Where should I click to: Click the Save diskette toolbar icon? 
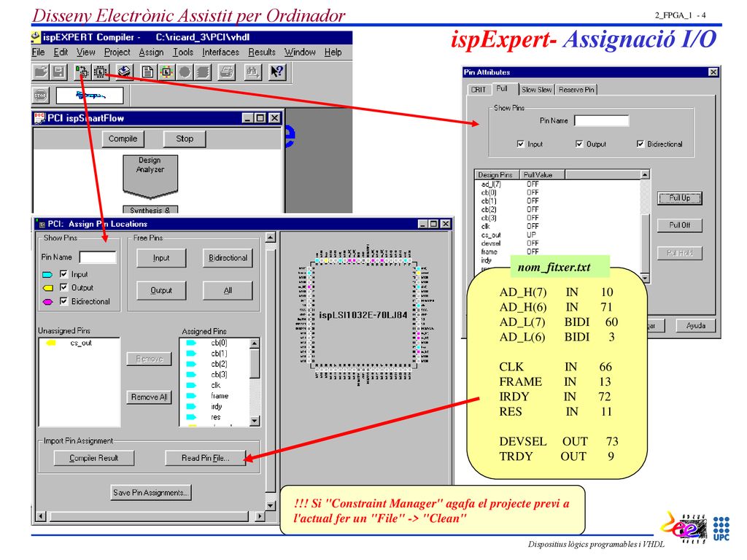click(x=59, y=72)
